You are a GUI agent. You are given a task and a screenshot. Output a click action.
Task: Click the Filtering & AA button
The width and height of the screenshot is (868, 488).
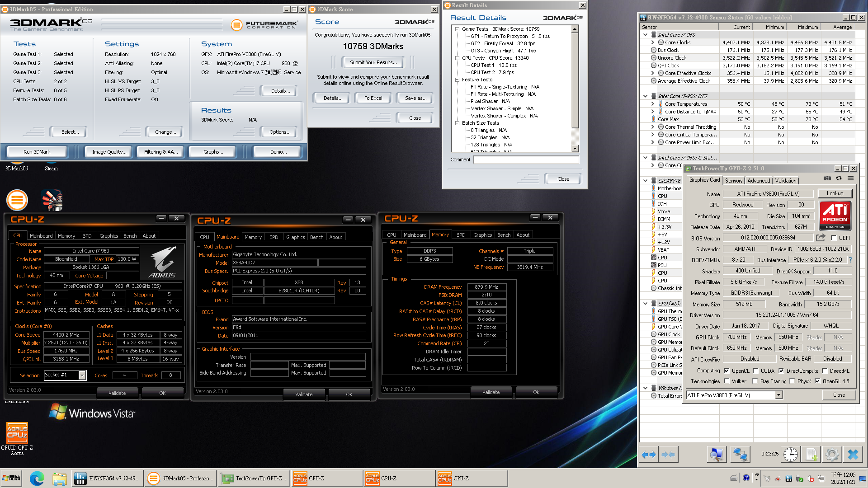pos(161,152)
